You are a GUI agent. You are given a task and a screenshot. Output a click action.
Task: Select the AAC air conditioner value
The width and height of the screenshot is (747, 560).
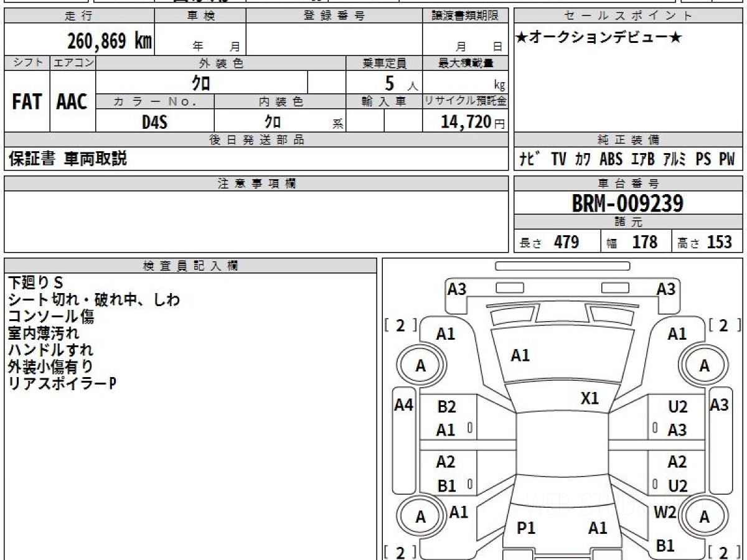[72, 102]
